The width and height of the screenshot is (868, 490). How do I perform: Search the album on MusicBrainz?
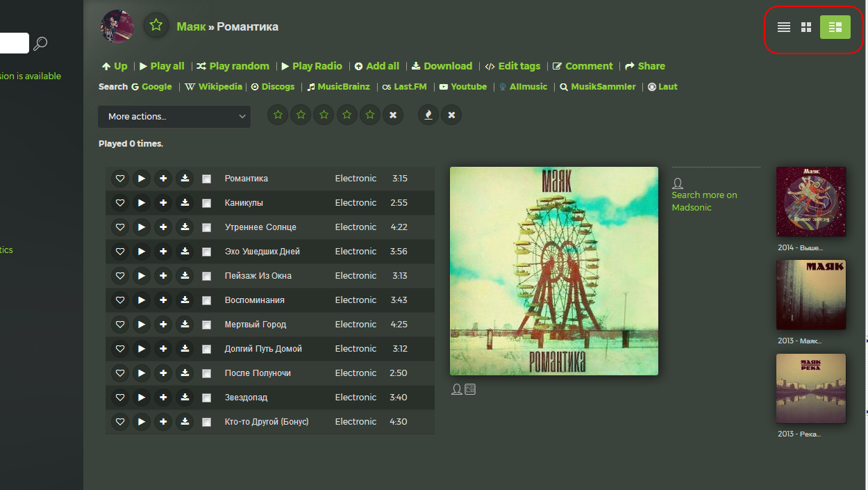click(339, 87)
